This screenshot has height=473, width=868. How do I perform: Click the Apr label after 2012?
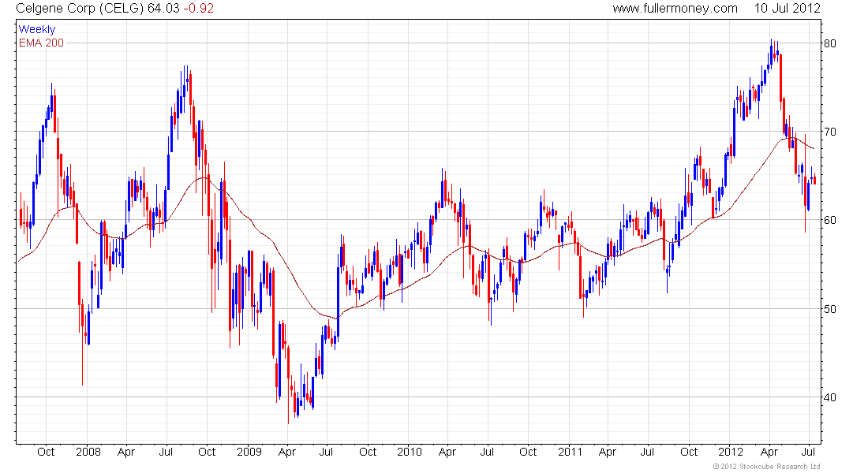tap(769, 452)
